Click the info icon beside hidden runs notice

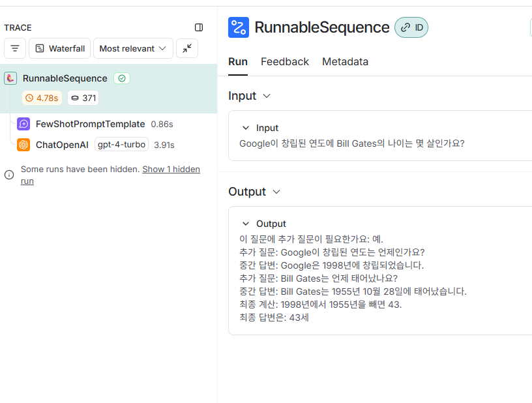click(x=9, y=175)
